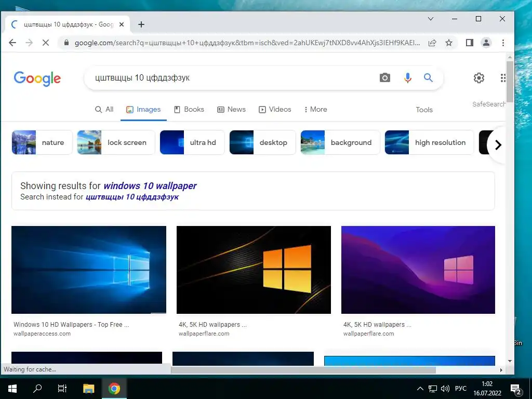Image resolution: width=532 pixels, height=399 pixels.
Task: Close the current Google search tab
Action: click(122, 24)
